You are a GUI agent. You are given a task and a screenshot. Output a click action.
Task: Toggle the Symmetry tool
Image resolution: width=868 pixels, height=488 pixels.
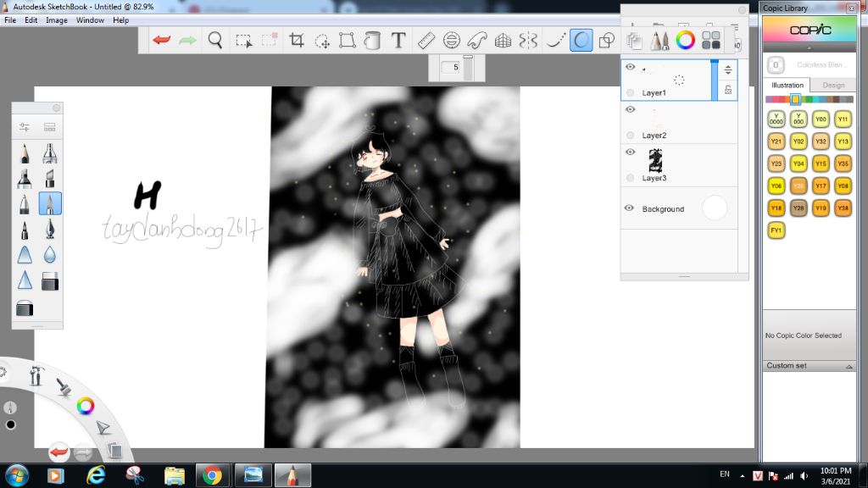click(529, 40)
